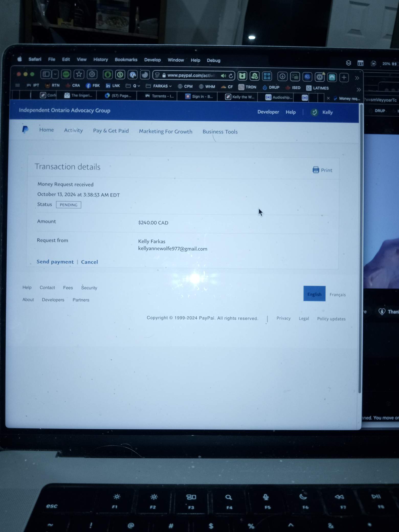The width and height of the screenshot is (399, 532).
Task: Open the TRON bookmark
Action: point(247,87)
